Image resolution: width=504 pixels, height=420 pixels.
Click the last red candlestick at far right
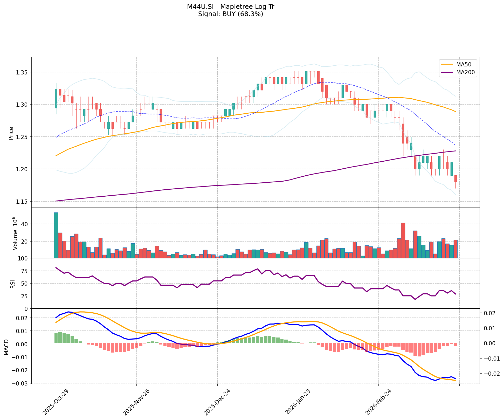(x=455, y=179)
